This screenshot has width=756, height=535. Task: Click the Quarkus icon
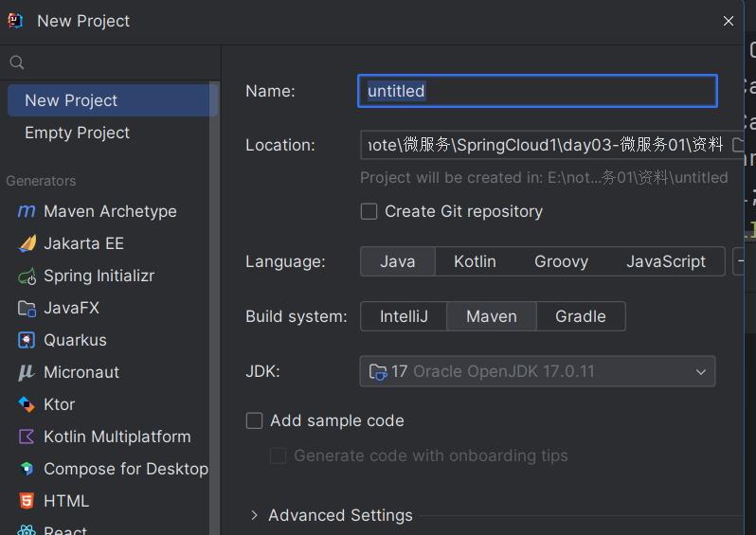[27, 340]
